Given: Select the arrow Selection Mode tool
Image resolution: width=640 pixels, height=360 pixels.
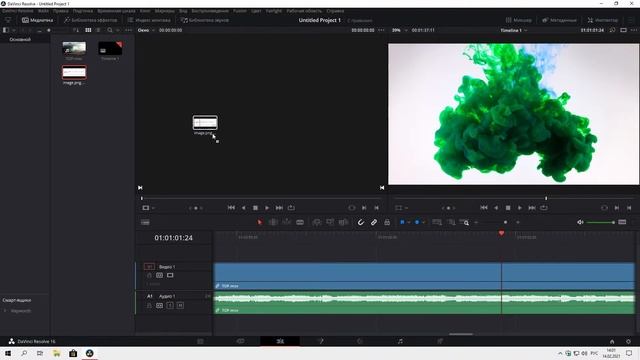Looking at the screenshot, I should [260, 222].
